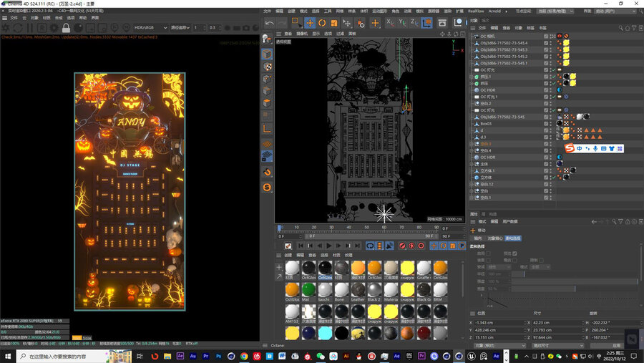Click the render view clapperboard icon

pyautogui.click(x=442, y=23)
